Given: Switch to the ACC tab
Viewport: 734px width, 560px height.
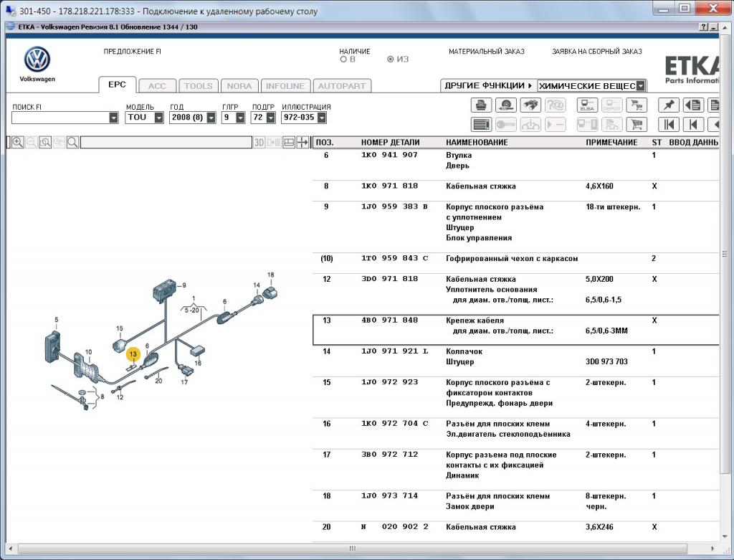Looking at the screenshot, I should click(157, 86).
